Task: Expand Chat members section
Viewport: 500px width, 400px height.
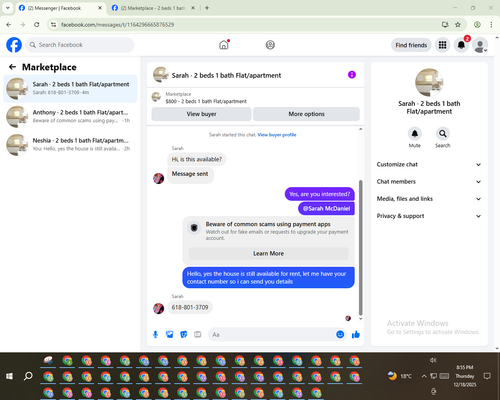Action: click(x=429, y=182)
